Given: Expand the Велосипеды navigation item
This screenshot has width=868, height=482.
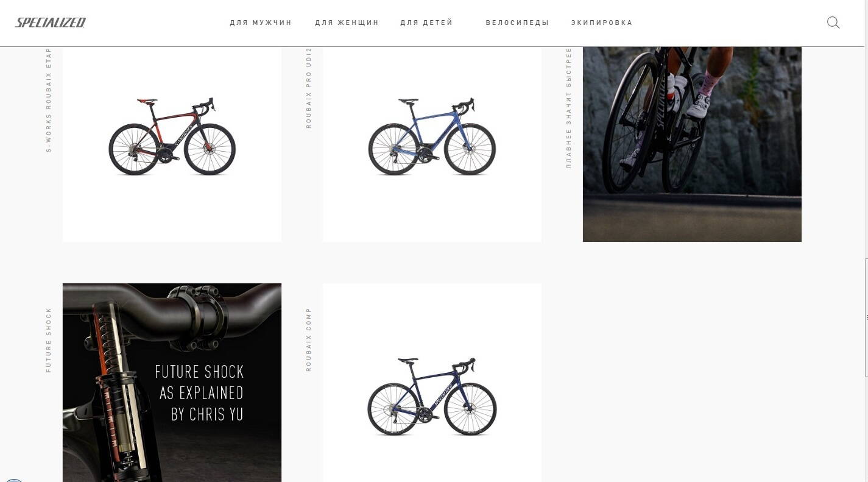Looking at the screenshot, I should coord(517,23).
